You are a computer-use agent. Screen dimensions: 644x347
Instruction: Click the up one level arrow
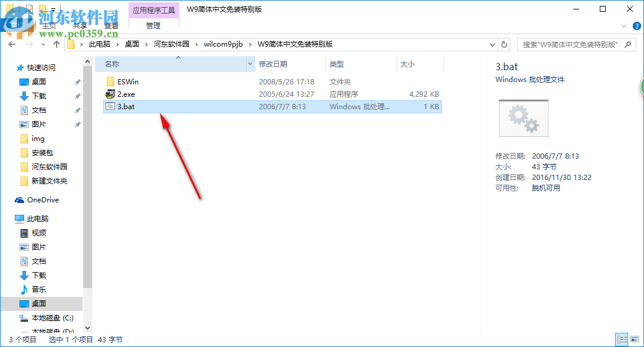[x=56, y=44]
